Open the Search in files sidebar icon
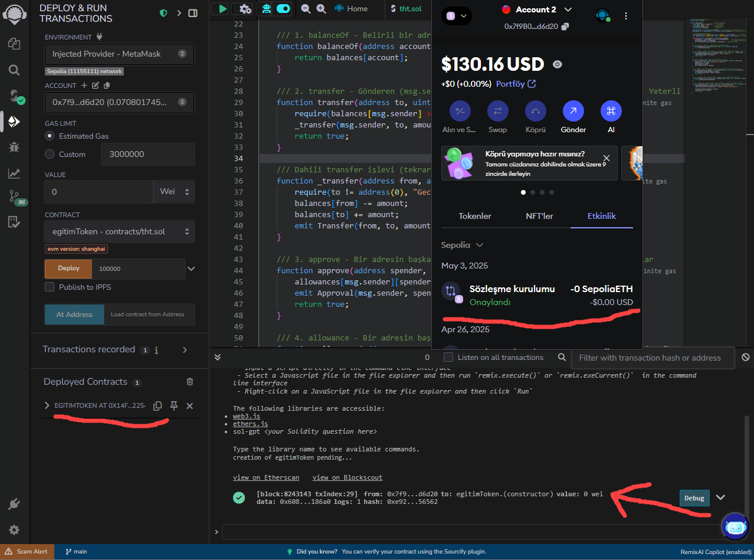754x560 pixels. point(14,70)
